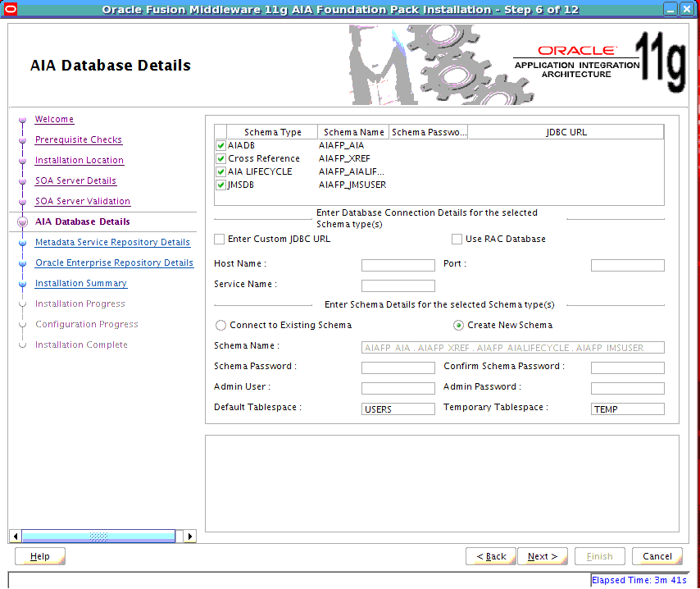700x589 pixels.
Task: Click the Schema Password column header
Action: tap(429, 132)
